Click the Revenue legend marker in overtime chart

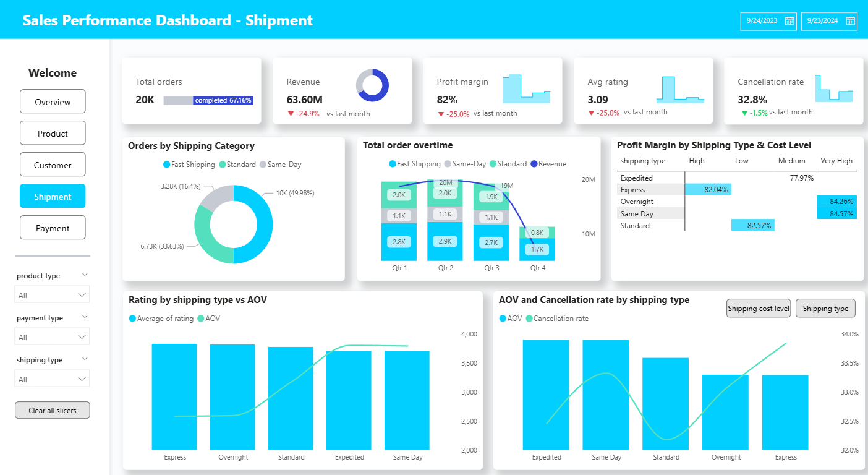click(534, 164)
